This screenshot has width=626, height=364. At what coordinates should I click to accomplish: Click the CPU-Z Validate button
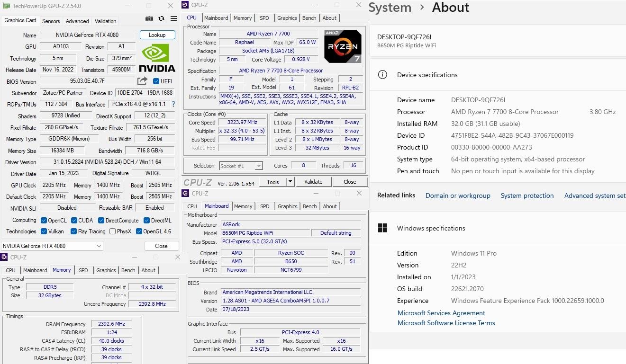pos(313,182)
